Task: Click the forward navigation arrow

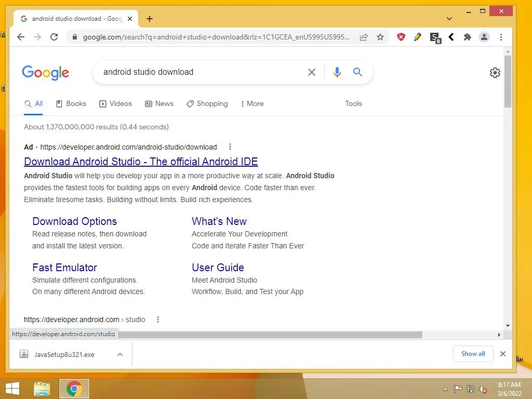Action: pos(37,37)
